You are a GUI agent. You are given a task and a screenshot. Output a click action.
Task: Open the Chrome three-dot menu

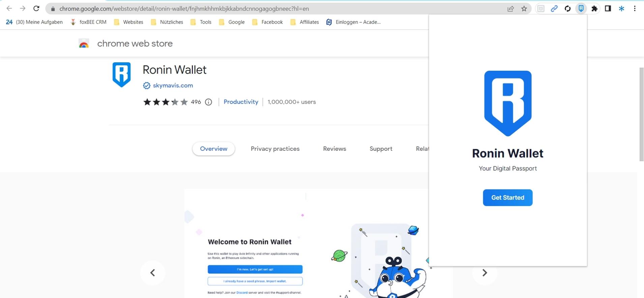click(635, 9)
